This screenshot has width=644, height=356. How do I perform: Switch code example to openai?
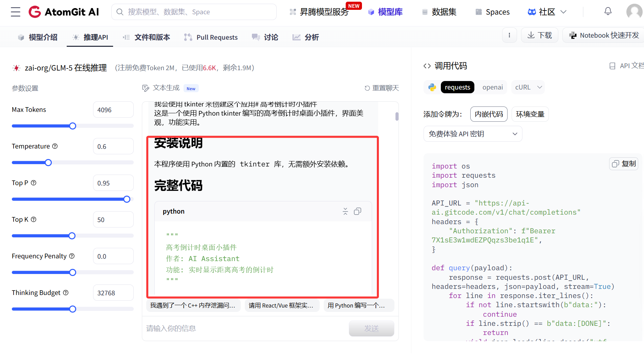[492, 87]
